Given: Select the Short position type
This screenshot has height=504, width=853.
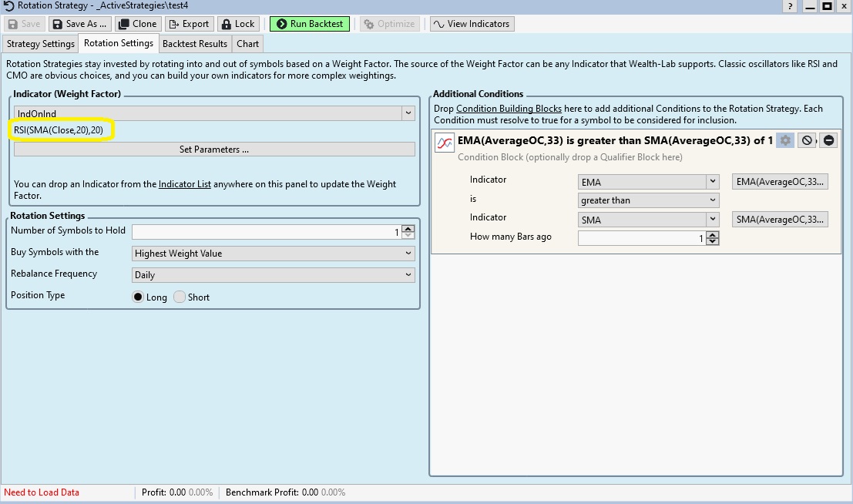Looking at the screenshot, I should [180, 297].
